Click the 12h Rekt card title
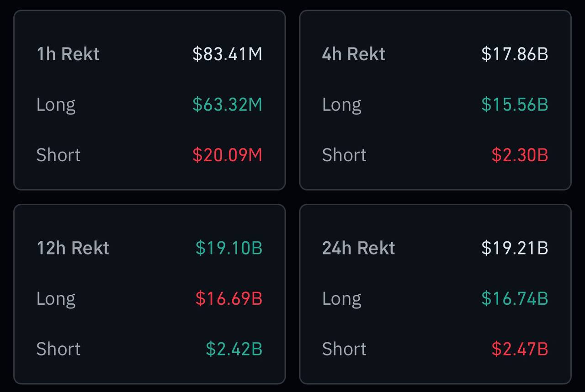The image size is (585, 392). (73, 248)
